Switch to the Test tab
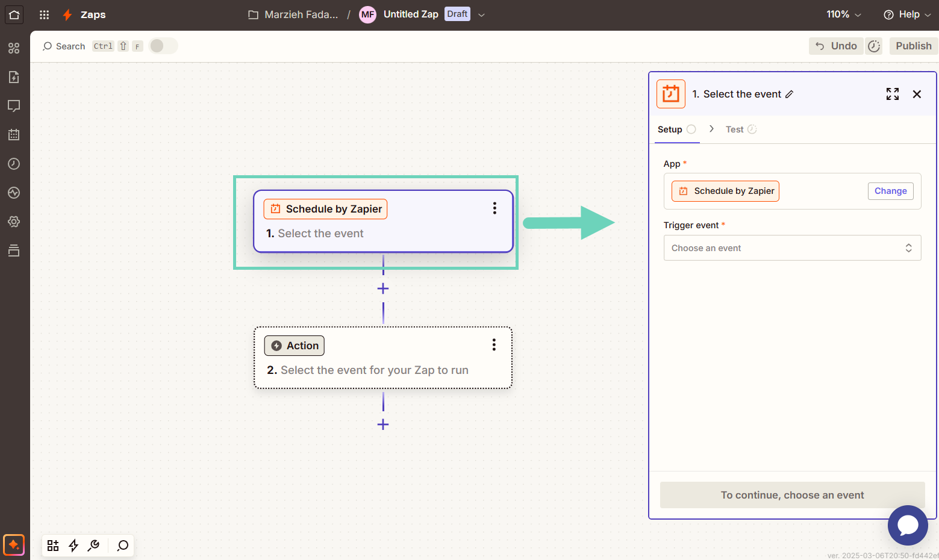939x560 pixels. pos(741,129)
